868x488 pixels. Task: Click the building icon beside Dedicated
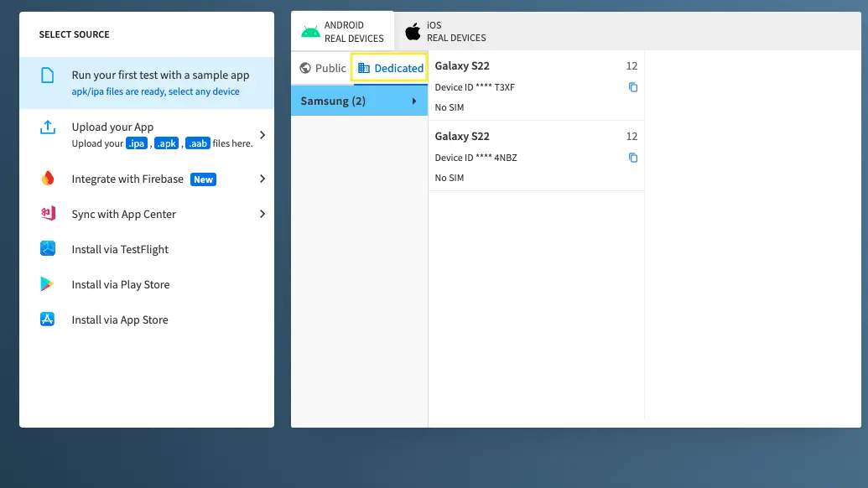(x=364, y=68)
